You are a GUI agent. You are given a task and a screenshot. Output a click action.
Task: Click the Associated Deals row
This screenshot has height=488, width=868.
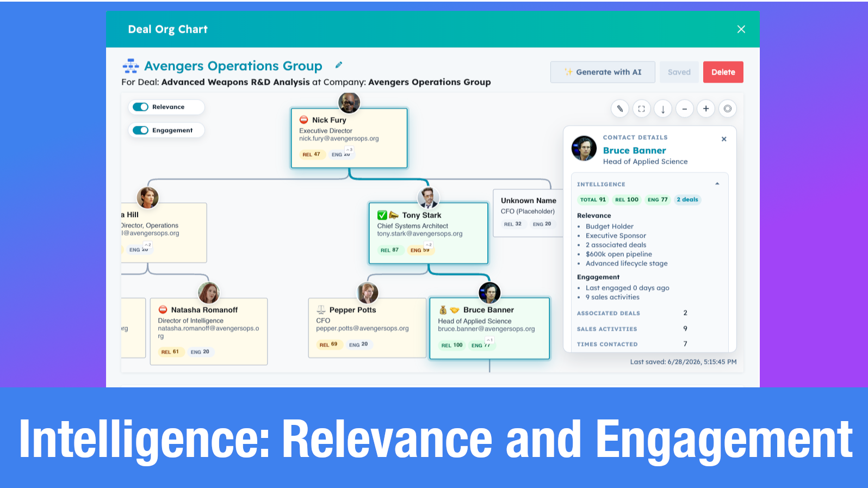coord(649,313)
